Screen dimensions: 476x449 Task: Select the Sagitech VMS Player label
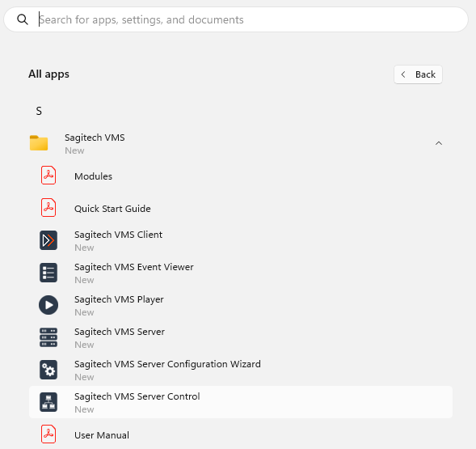[119, 299]
